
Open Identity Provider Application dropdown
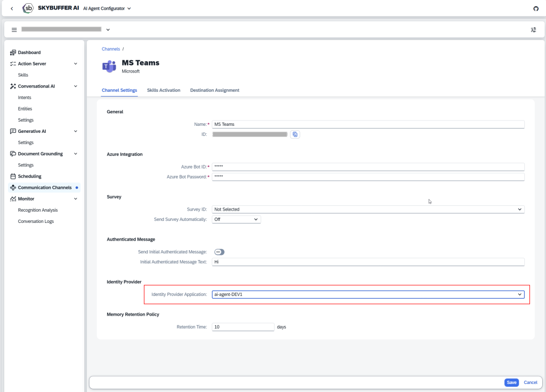pos(368,294)
